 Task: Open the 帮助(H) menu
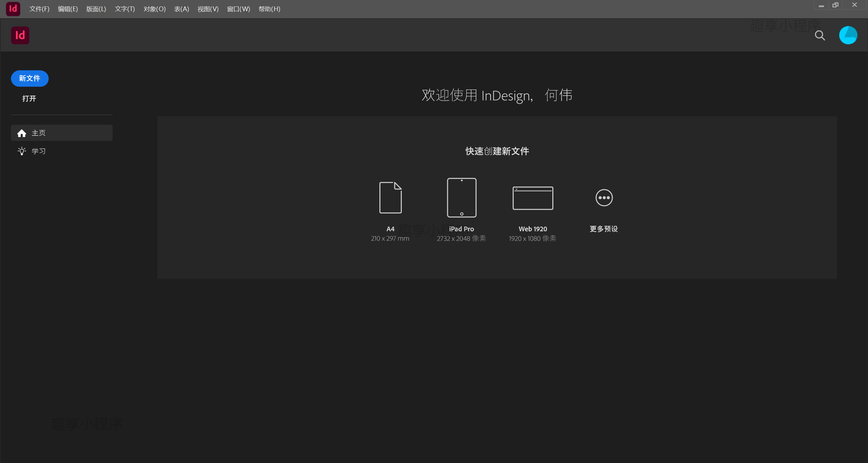pos(270,9)
